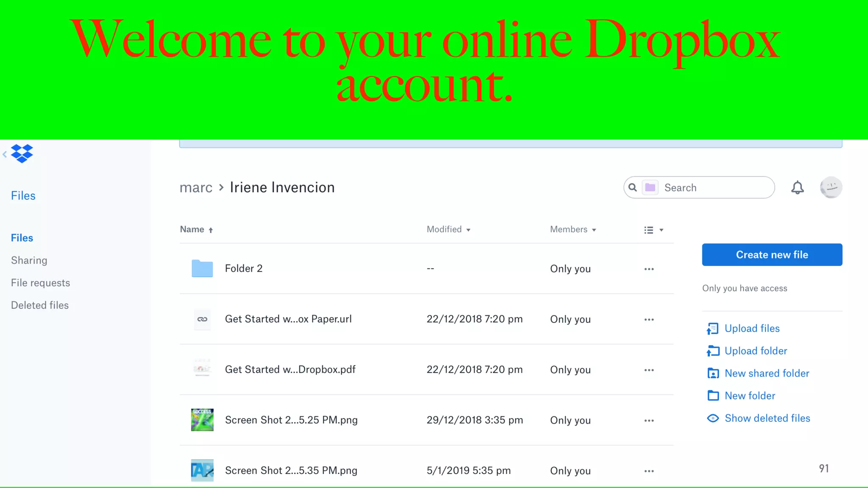This screenshot has width=868, height=488.
Task: Click into the Search field
Action: pyautogui.click(x=699, y=187)
